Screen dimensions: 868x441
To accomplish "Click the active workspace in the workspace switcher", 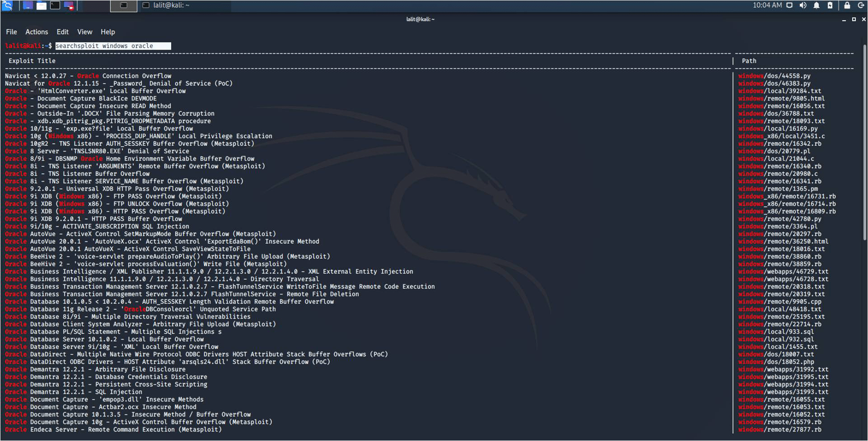I will 123,6.
